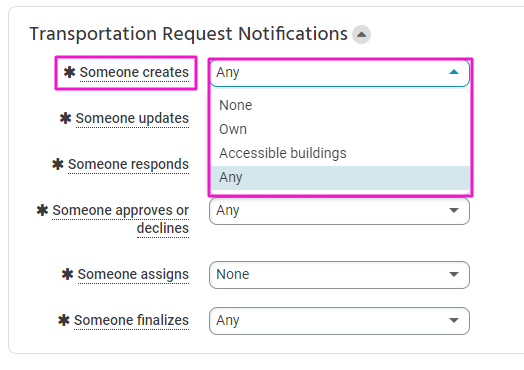Screen dimensions: 524x370
Task: Click the Someone assigns dropdown arrow icon
Action: [453, 274]
